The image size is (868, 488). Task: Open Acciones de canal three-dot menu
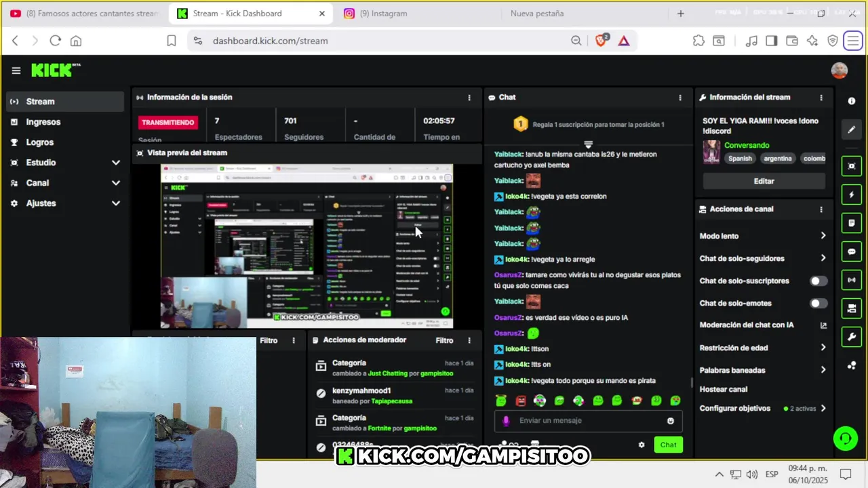(x=821, y=209)
